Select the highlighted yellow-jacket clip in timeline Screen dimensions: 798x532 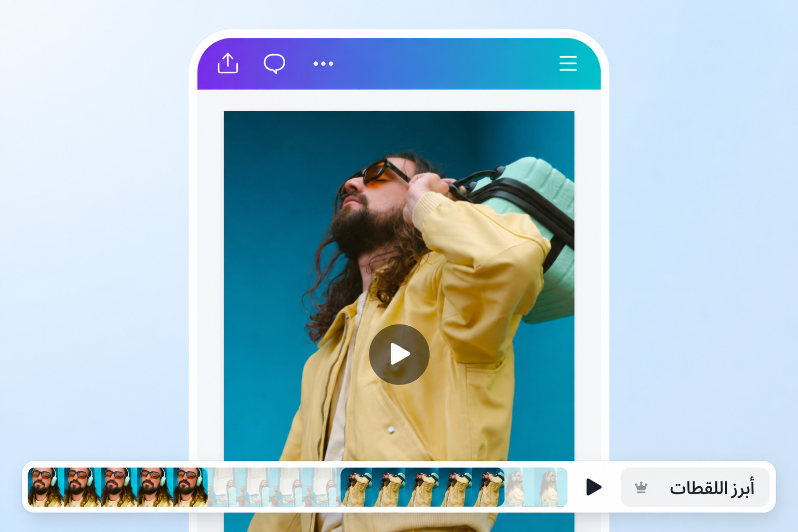click(x=422, y=487)
